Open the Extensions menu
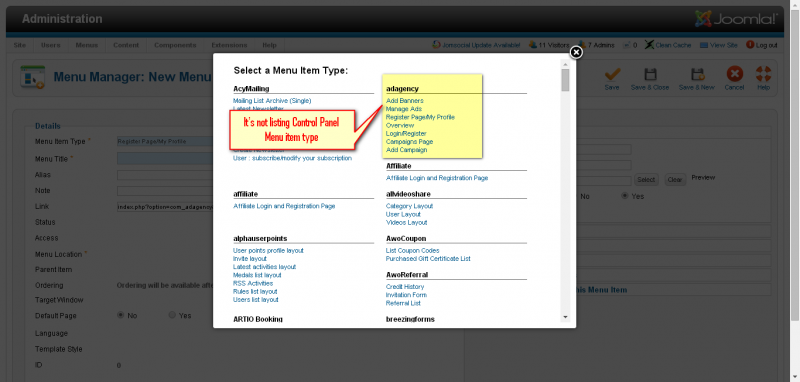 [x=229, y=45]
